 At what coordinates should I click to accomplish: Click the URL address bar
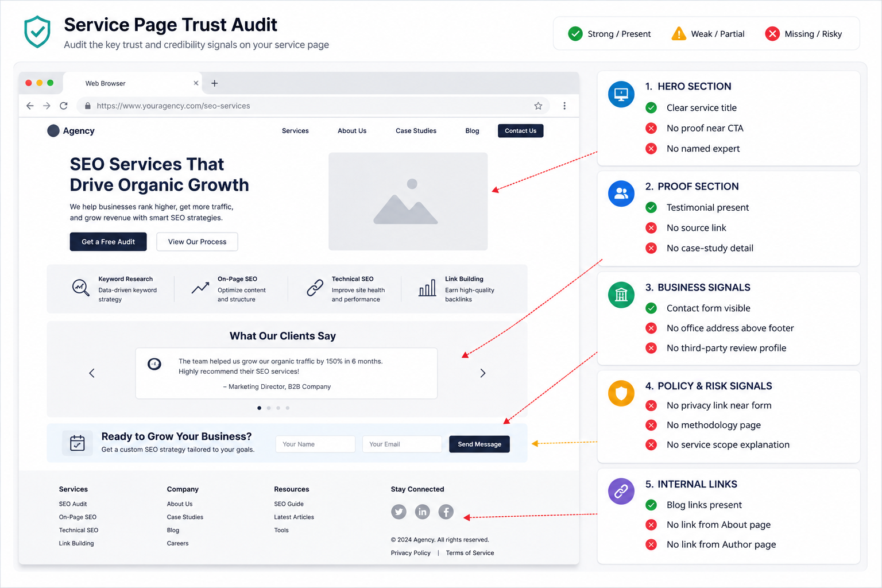[314, 106]
